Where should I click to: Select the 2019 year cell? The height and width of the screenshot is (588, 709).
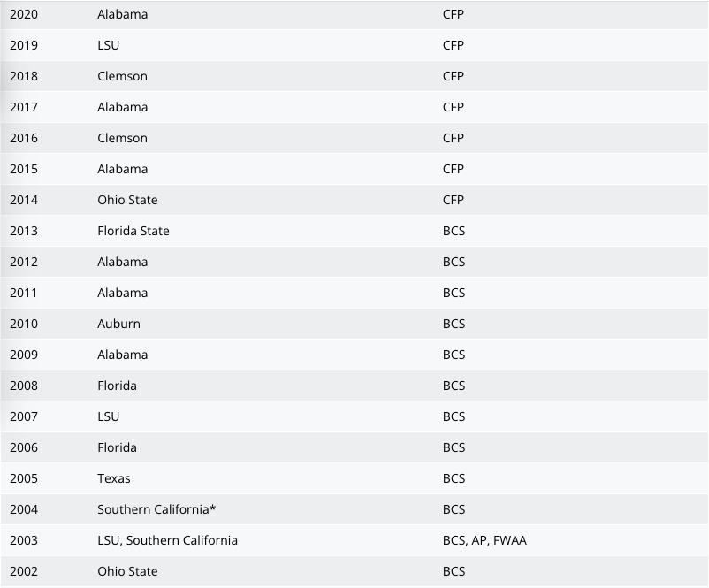click(x=24, y=45)
